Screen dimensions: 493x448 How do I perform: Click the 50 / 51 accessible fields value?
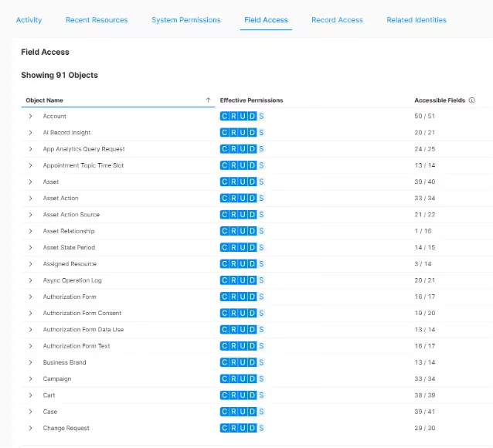tap(424, 117)
